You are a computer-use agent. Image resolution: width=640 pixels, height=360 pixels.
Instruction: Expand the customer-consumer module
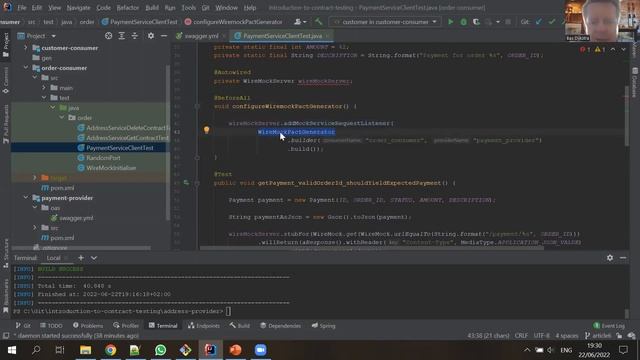click(26, 48)
